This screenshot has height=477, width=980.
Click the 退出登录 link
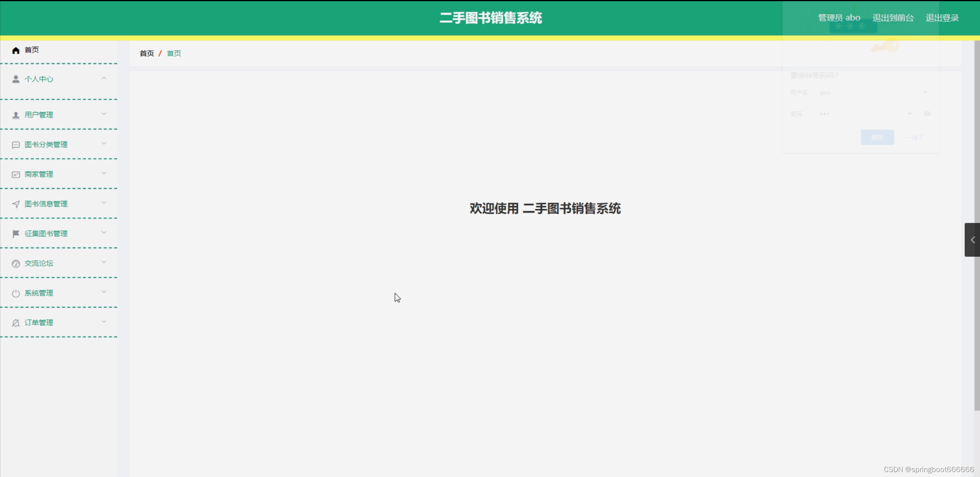tap(942, 18)
